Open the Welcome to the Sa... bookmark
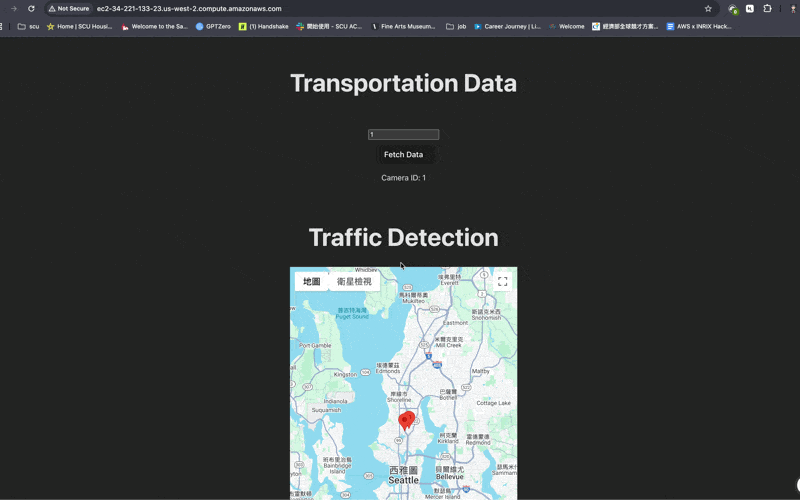Viewport: 800px width, 500px height. tap(155, 27)
